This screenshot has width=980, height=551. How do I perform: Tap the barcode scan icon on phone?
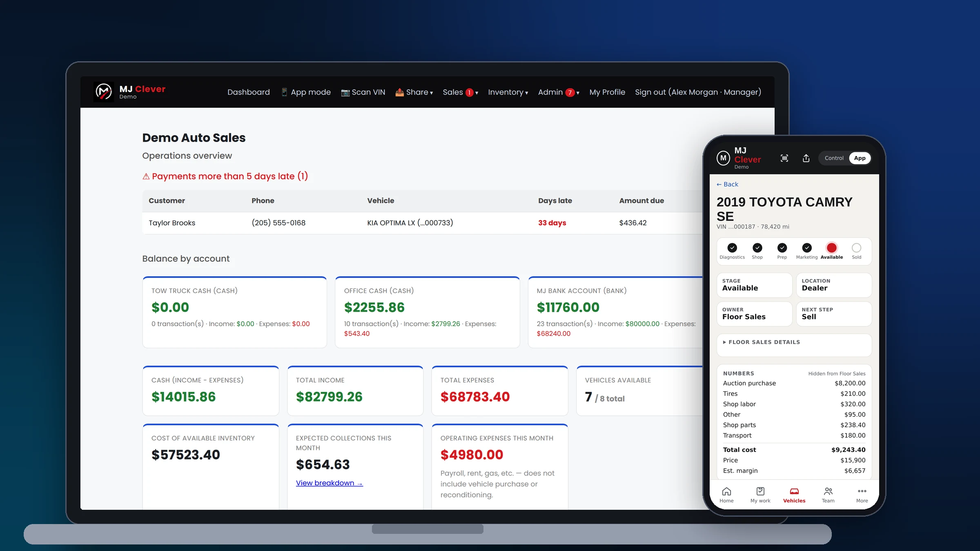click(784, 158)
